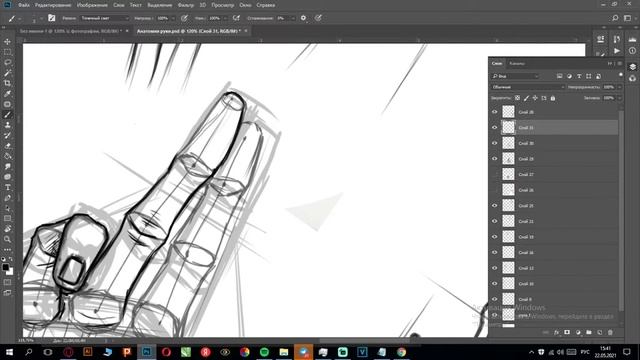Image resolution: width=640 pixels, height=360 pixels.
Task: Select the Rectangular Marquee tool
Action: 7,52
